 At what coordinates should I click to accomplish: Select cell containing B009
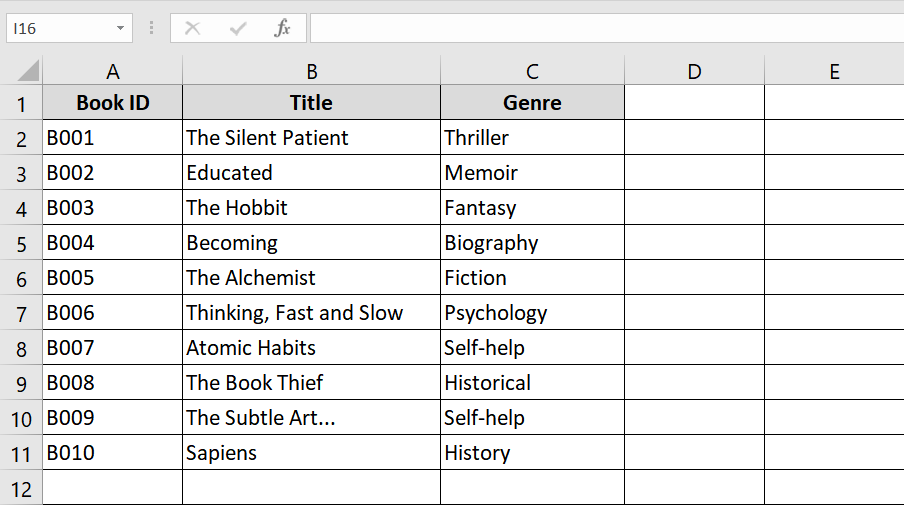112,418
